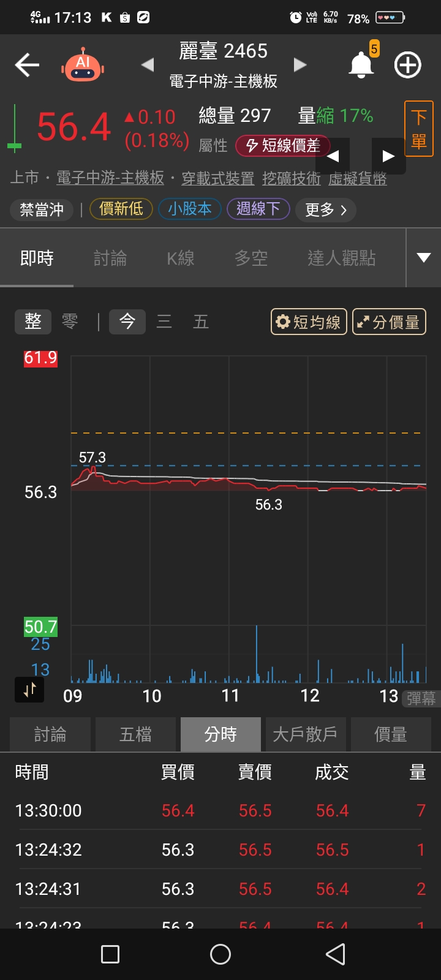Toggle the 彈幕 bullet comments

421,698
